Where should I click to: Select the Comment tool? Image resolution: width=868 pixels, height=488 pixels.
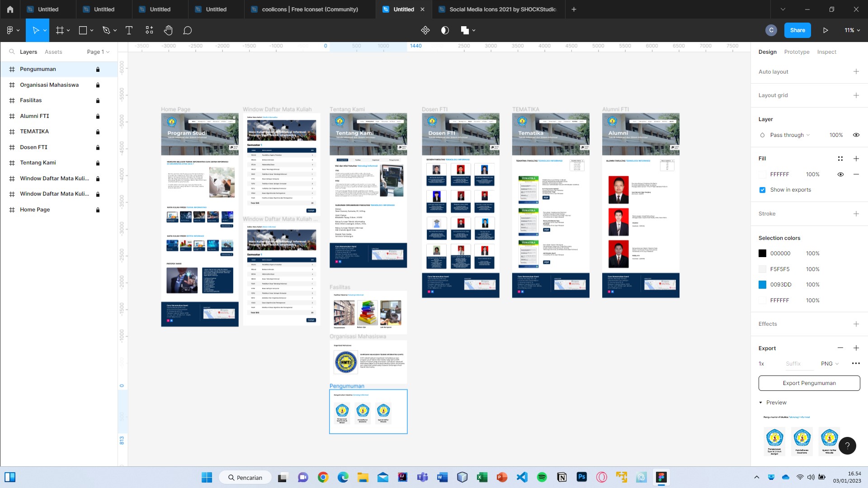188,30
